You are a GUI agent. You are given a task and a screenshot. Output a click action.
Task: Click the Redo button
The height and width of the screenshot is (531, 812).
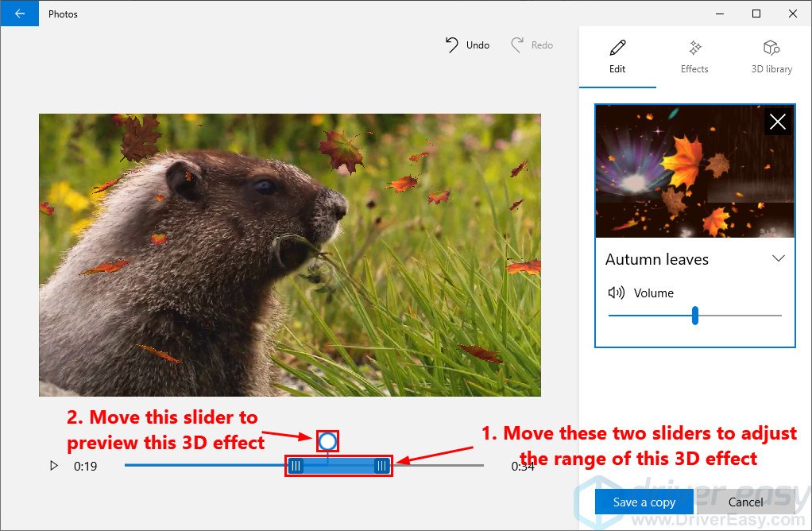[532, 45]
